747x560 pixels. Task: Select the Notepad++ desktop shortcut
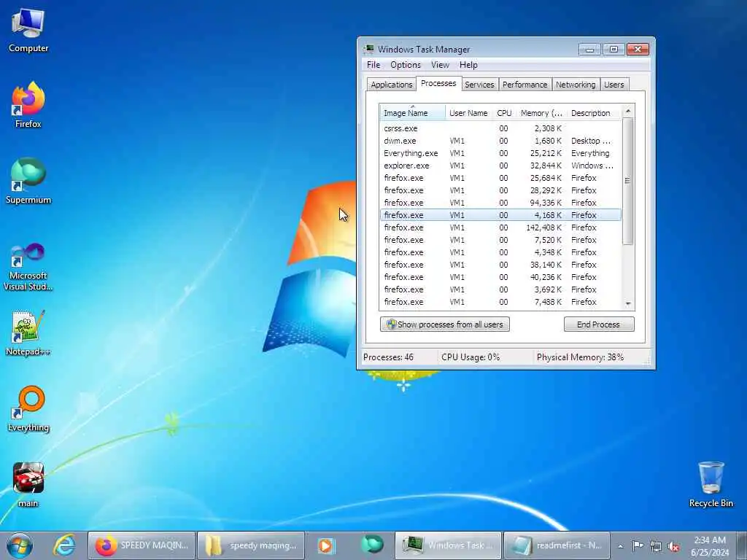pyautogui.click(x=28, y=332)
